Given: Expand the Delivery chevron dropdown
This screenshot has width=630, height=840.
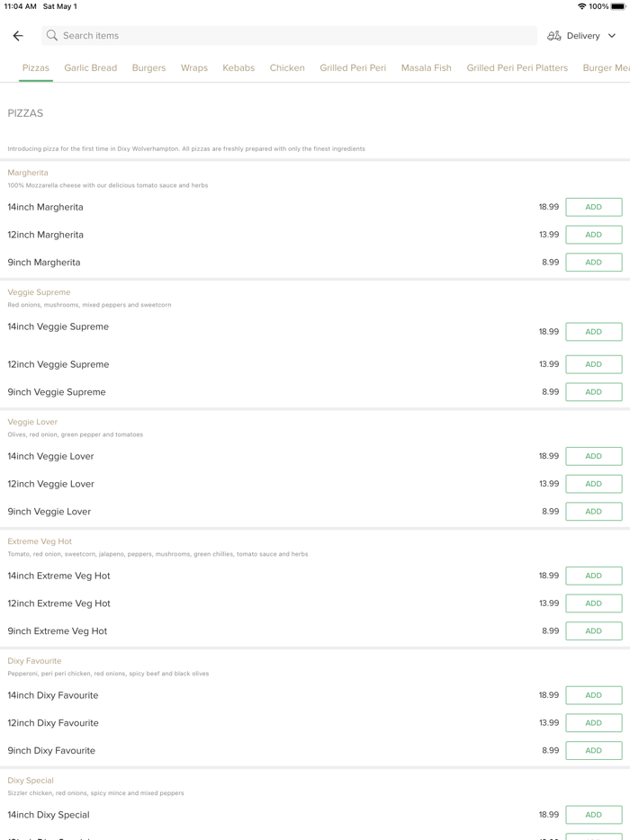Looking at the screenshot, I should [x=612, y=36].
